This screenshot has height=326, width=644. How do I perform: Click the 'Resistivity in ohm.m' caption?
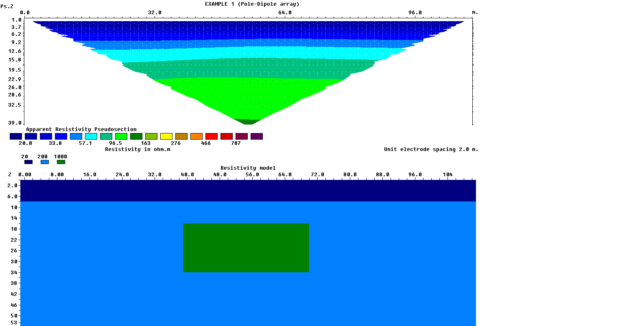pos(138,149)
